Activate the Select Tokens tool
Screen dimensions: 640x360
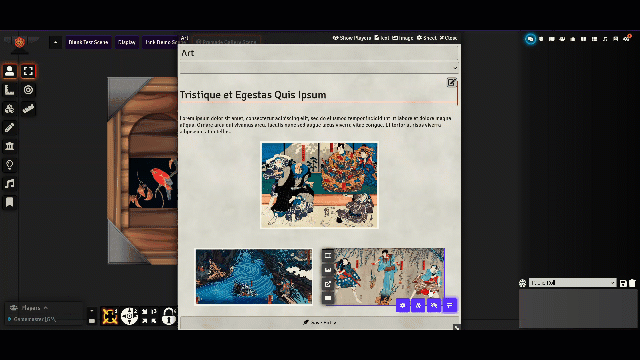[28, 71]
